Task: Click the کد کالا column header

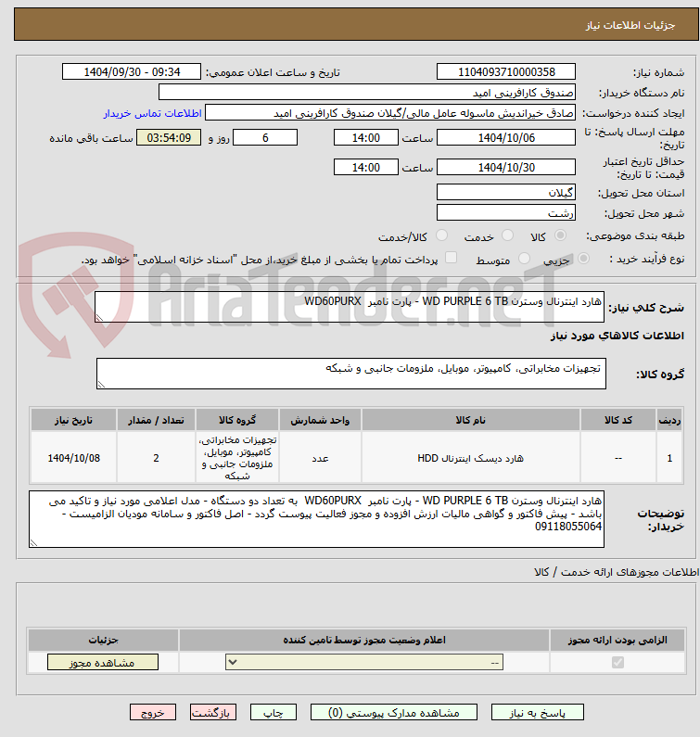Action: [x=618, y=420]
